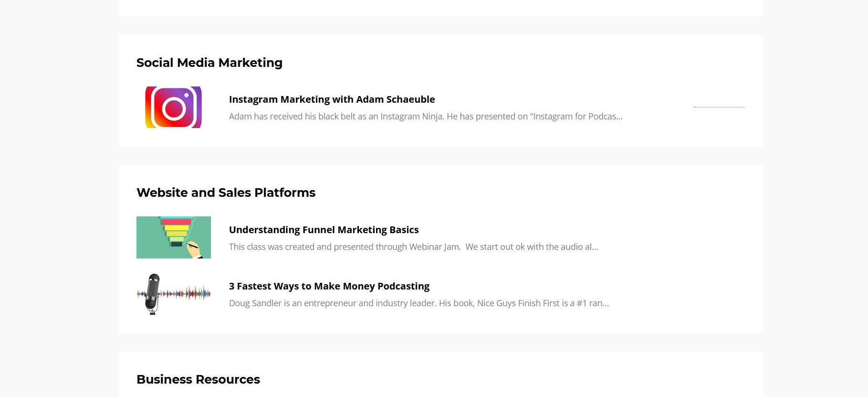
Task: Click the hand holding a pen in funnel image
Action: pos(194,249)
